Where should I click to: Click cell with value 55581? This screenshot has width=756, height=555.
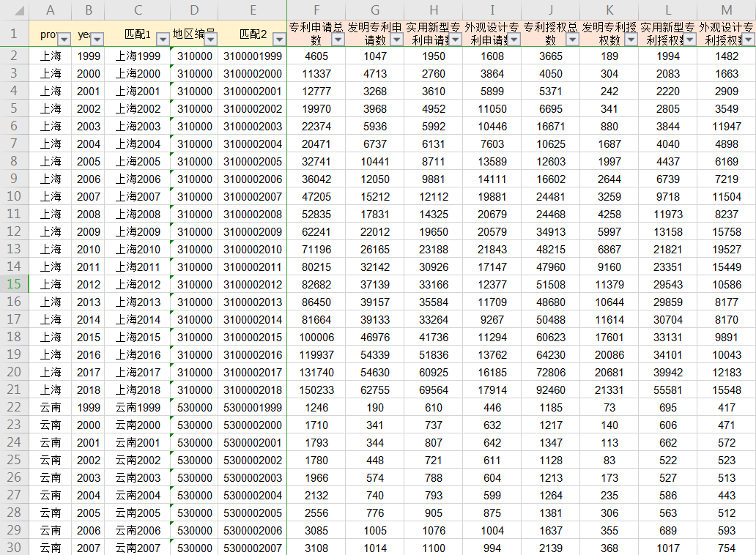coord(668,390)
